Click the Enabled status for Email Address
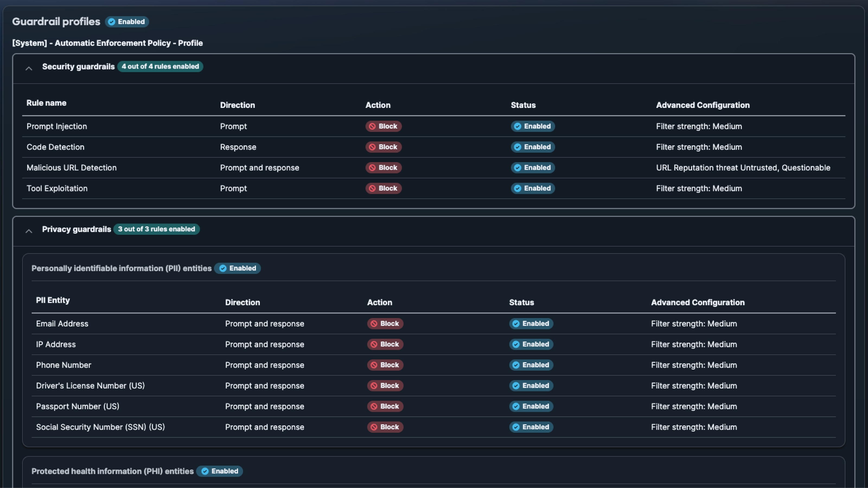The width and height of the screenshot is (868, 488). click(x=531, y=324)
